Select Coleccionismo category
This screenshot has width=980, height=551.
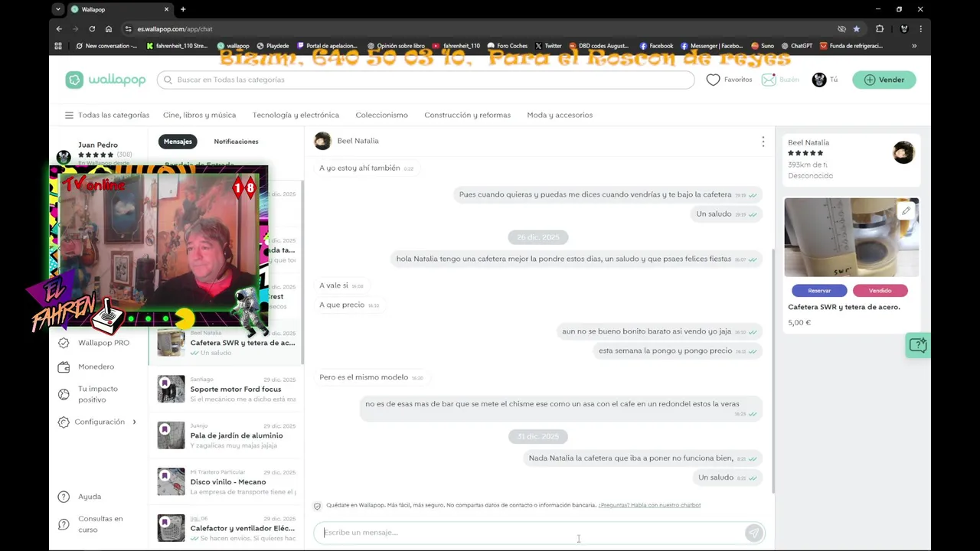click(x=381, y=115)
